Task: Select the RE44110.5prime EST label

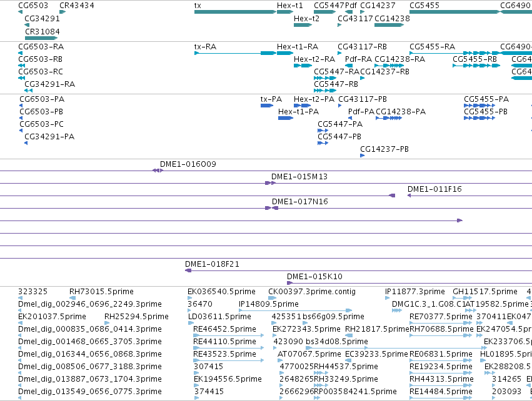Action: pyautogui.click(x=224, y=342)
